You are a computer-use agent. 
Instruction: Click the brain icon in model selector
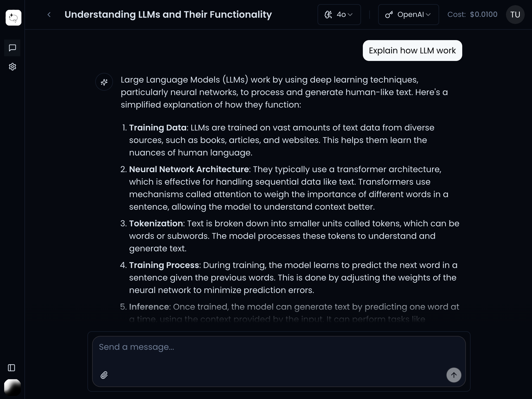click(x=328, y=15)
